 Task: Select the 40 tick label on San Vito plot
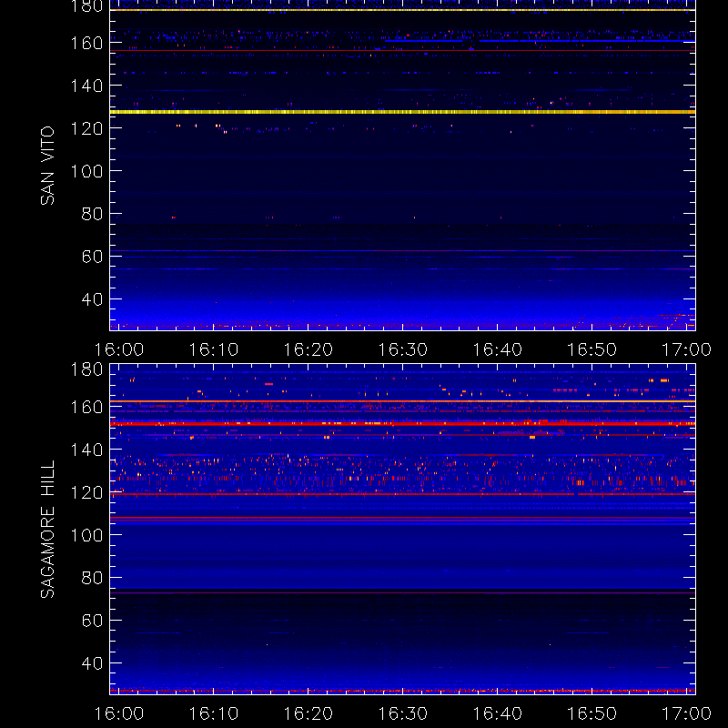[x=92, y=299]
